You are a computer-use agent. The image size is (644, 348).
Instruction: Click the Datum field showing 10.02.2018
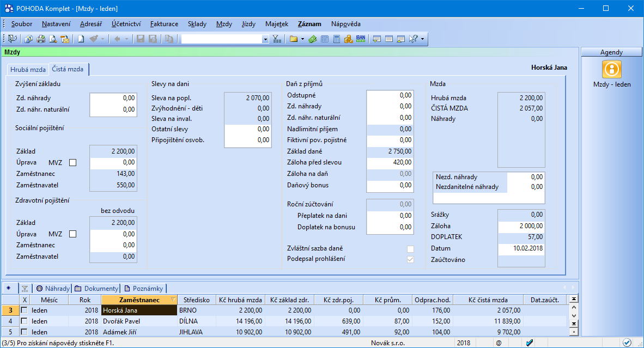click(x=521, y=248)
